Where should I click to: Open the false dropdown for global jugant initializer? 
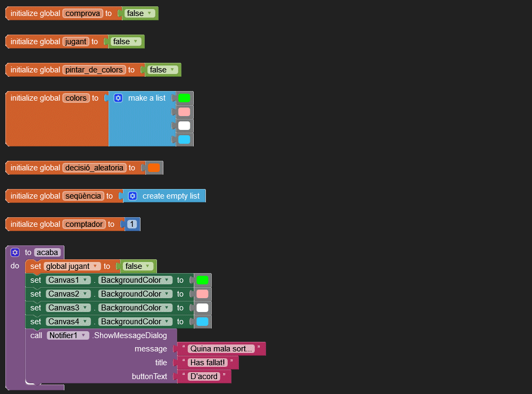[x=136, y=42]
